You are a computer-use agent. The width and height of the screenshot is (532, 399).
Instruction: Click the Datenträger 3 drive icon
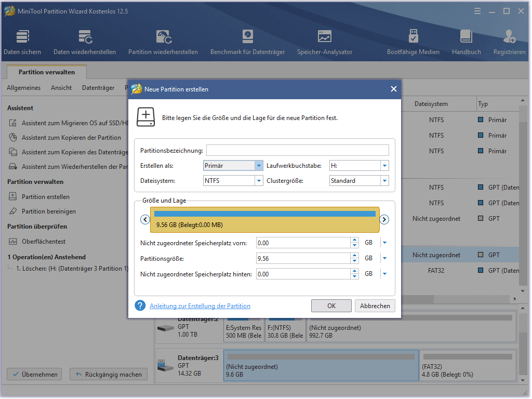click(166, 366)
